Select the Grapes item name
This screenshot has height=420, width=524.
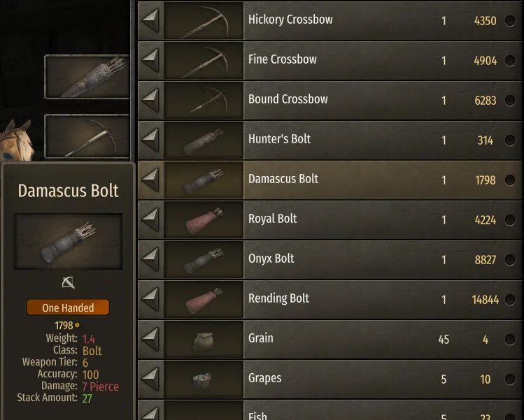click(264, 378)
